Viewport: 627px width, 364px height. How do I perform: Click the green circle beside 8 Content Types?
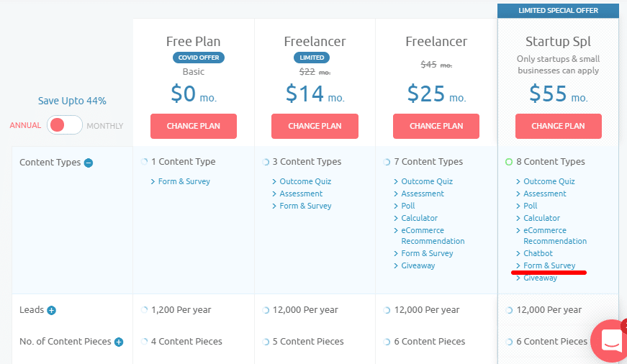click(509, 162)
